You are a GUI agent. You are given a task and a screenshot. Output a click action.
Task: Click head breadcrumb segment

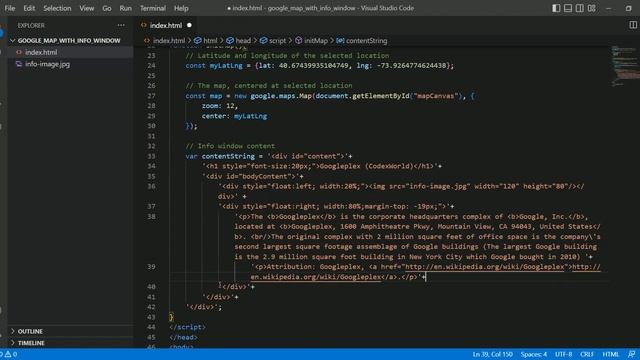[243, 40]
